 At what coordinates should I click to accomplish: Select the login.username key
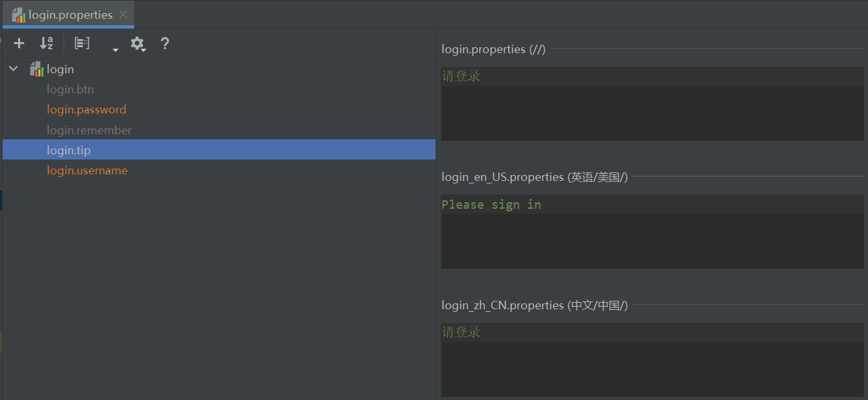(x=87, y=171)
